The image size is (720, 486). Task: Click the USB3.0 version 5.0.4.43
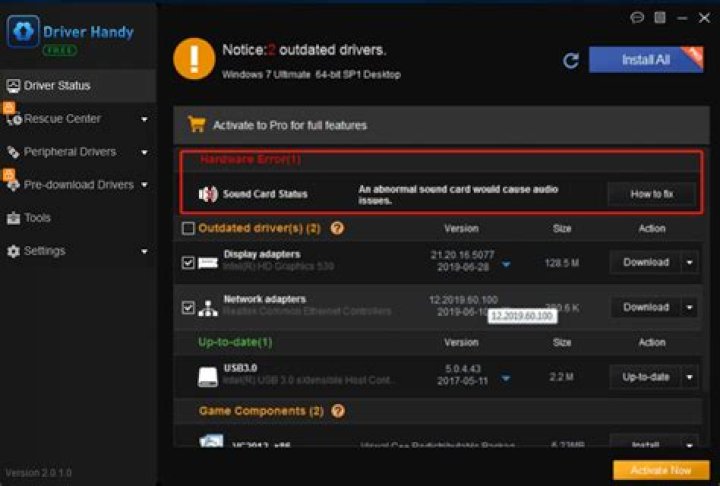[463, 369]
